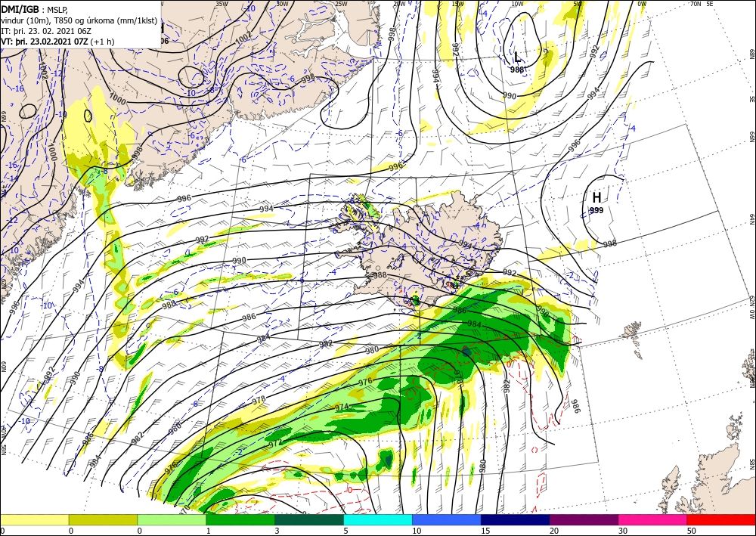Click the 10W longitude label

pos(517,3)
